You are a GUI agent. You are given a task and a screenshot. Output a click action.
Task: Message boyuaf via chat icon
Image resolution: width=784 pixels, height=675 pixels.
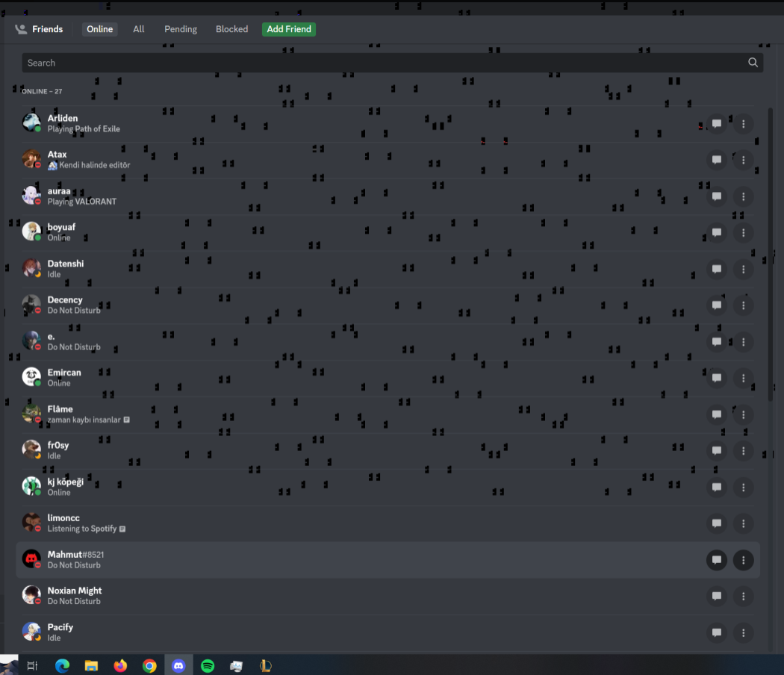tap(717, 232)
